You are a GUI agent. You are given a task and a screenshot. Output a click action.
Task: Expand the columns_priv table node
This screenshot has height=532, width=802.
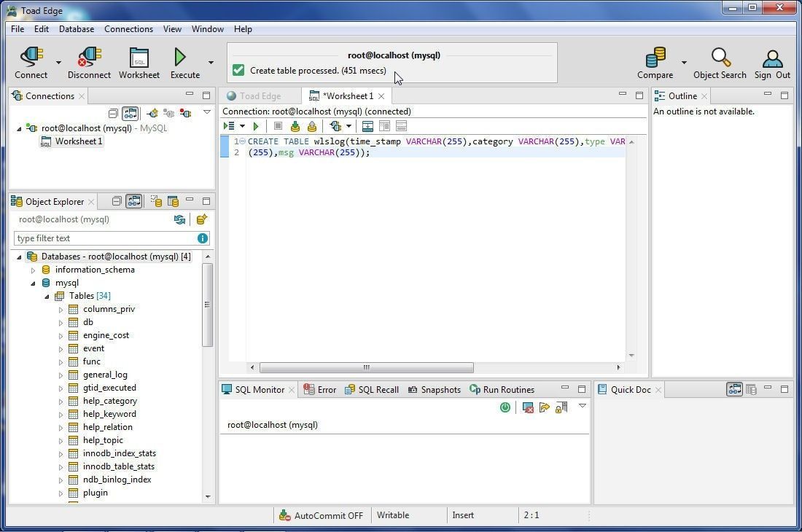(x=61, y=310)
